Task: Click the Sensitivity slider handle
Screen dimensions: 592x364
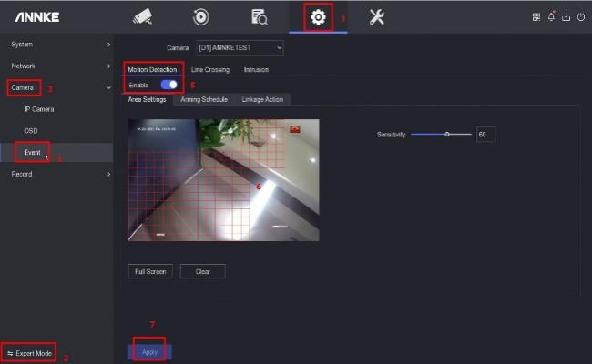Action: (446, 134)
